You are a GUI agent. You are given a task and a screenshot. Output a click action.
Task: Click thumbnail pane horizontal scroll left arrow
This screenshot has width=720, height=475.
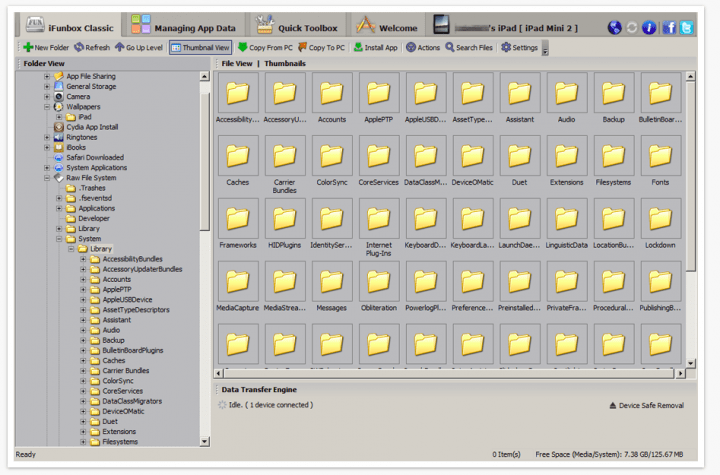point(219,373)
